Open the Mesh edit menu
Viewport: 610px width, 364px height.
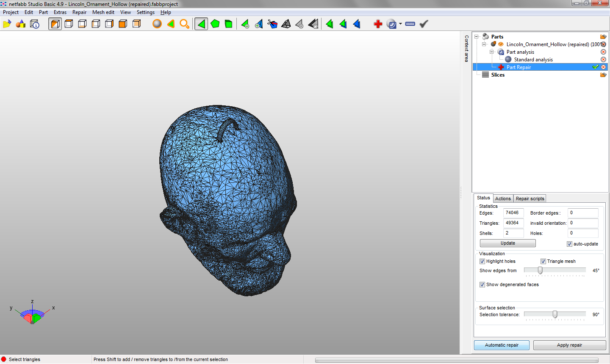pyautogui.click(x=103, y=12)
